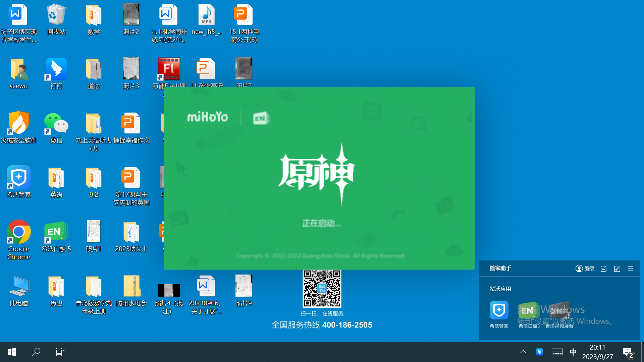Launch 希沃视频展台 from the 希沃应用 panel
Image resolution: width=644 pixels, height=362 pixels.
point(559,314)
